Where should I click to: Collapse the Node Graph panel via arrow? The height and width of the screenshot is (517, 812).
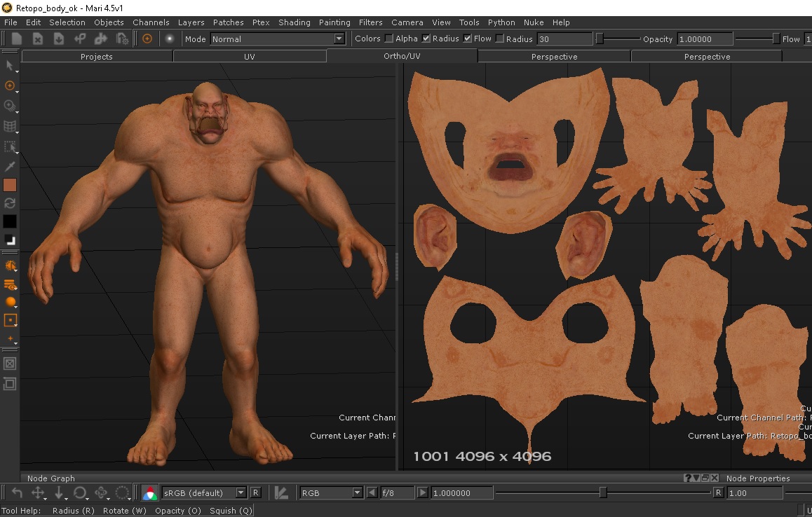(696, 478)
